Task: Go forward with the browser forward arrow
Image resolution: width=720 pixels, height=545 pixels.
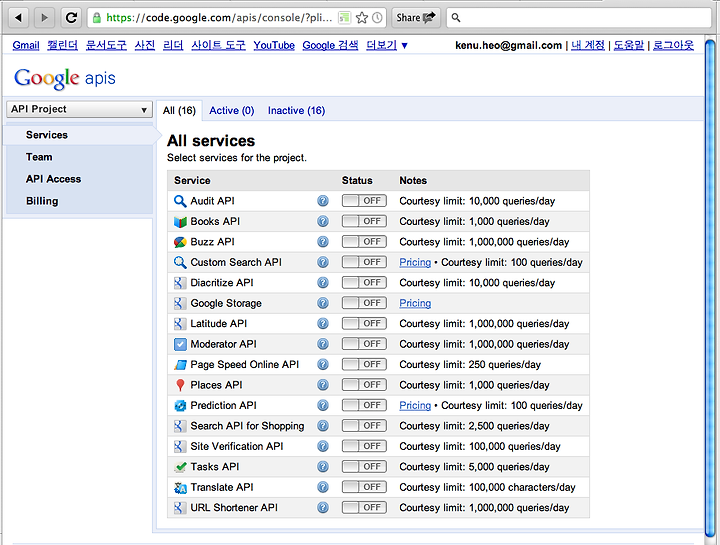Action: [x=44, y=18]
